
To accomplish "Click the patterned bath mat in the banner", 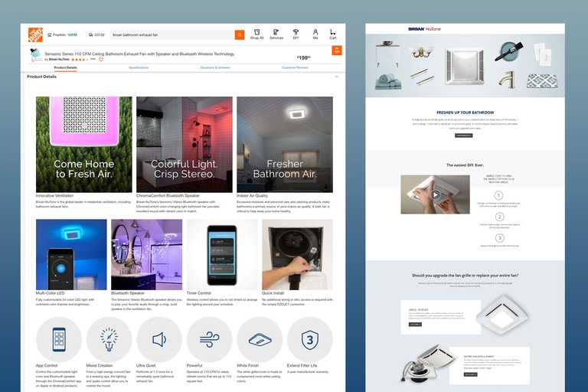I will pyautogui.click(x=542, y=81).
